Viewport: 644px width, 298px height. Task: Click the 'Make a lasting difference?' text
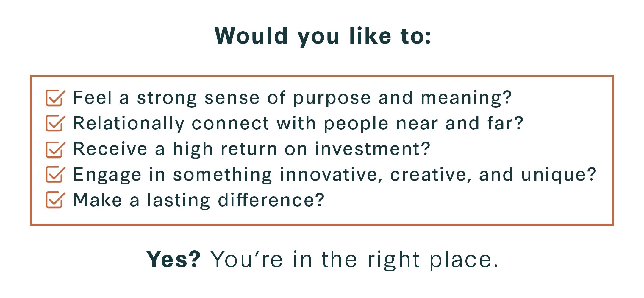[198, 200]
